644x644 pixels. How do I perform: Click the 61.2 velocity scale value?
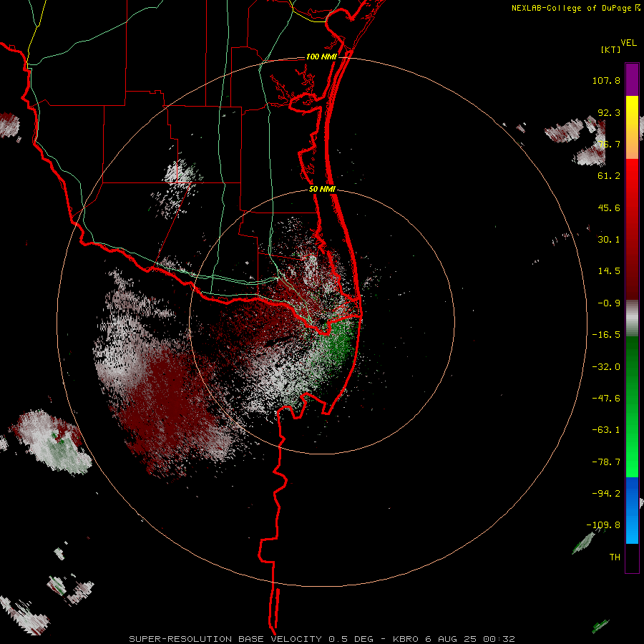(609, 176)
